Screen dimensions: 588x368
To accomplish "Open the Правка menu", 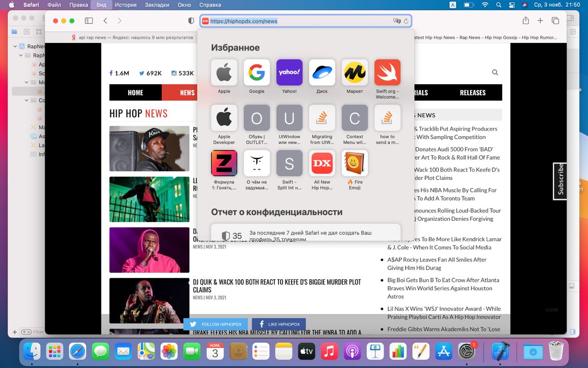I will pos(79,5).
